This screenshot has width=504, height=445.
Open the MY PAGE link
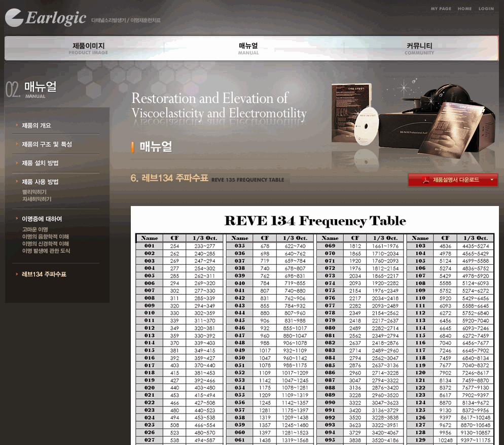coord(441,9)
